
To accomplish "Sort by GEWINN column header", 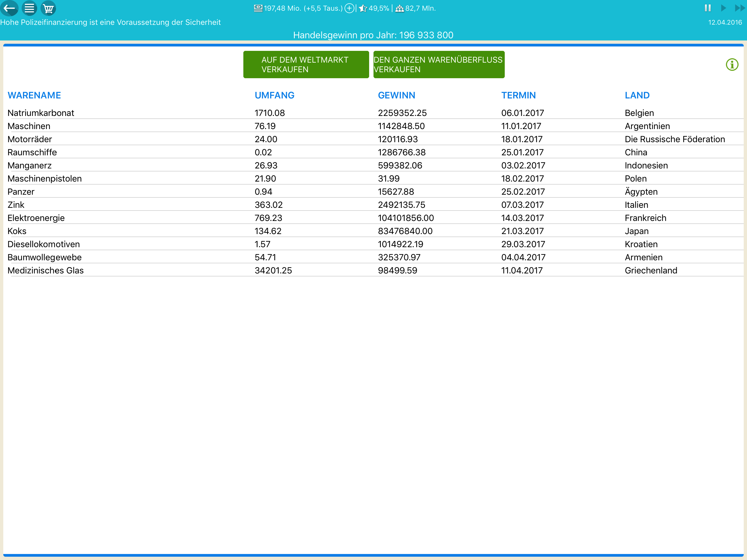I will (x=396, y=95).
